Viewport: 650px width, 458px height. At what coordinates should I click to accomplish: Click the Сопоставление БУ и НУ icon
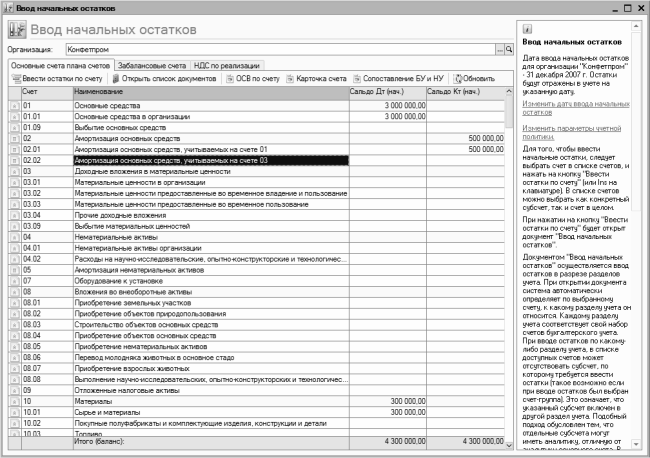pyautogui.click(x=357, y=78)
